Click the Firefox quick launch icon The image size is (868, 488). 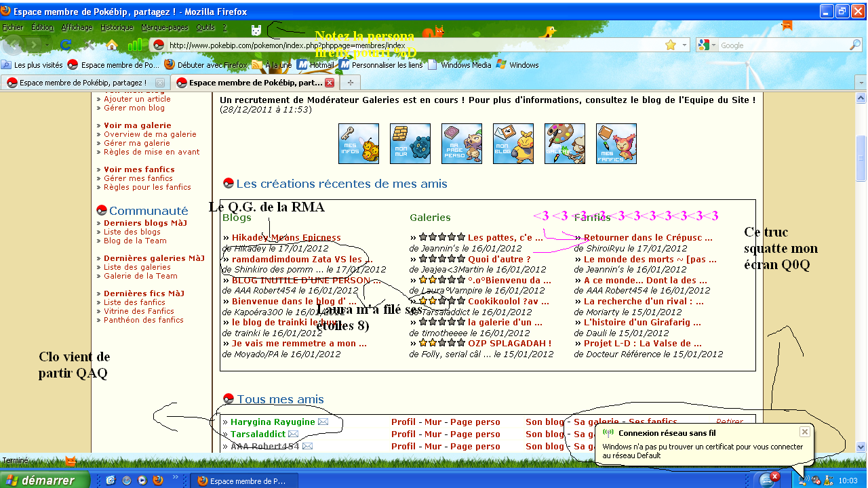[158, 480]
